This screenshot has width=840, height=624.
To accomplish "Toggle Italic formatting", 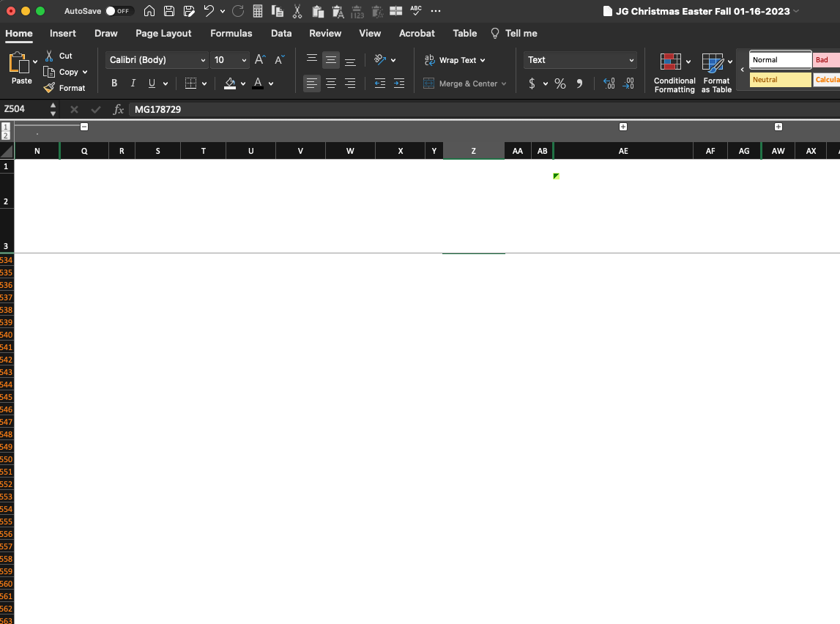I will [133, 83].
